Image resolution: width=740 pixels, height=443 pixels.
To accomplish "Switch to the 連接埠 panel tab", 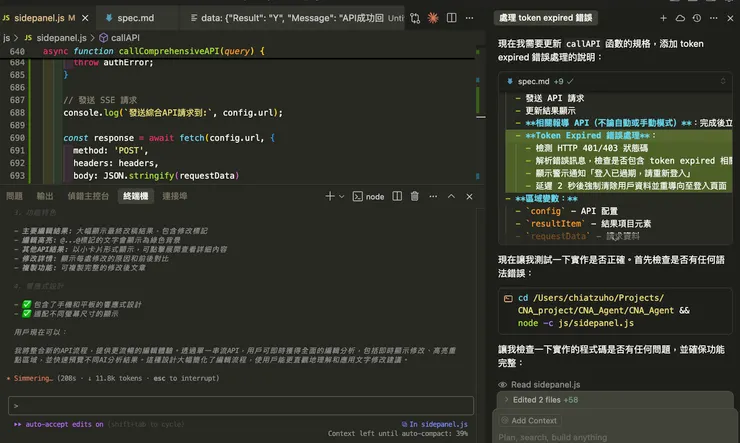I will [175, 196].
